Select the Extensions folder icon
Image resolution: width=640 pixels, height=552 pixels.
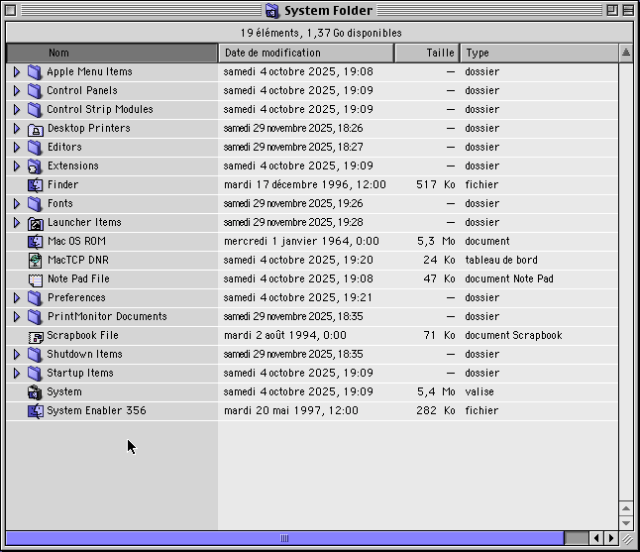coord(35,166)
